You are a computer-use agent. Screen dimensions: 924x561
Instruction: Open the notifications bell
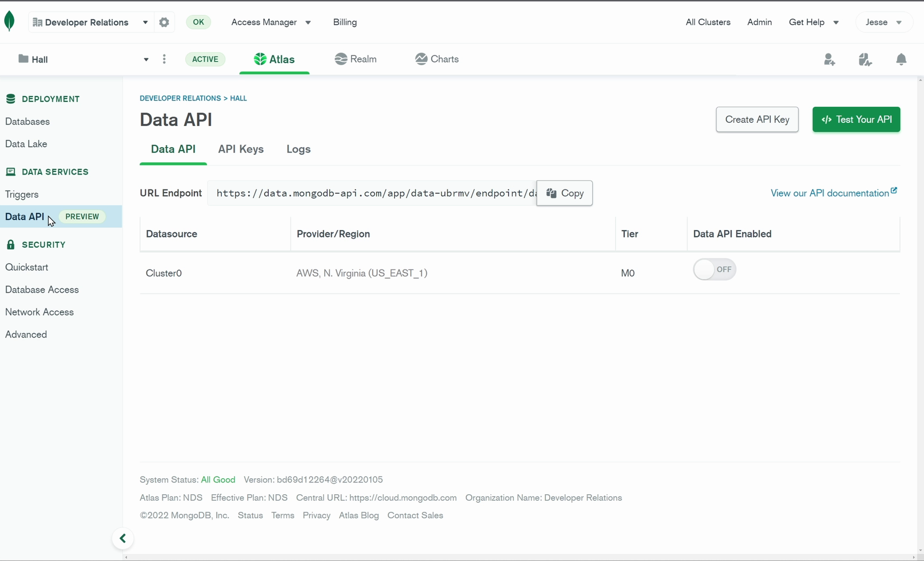(901, 59)
